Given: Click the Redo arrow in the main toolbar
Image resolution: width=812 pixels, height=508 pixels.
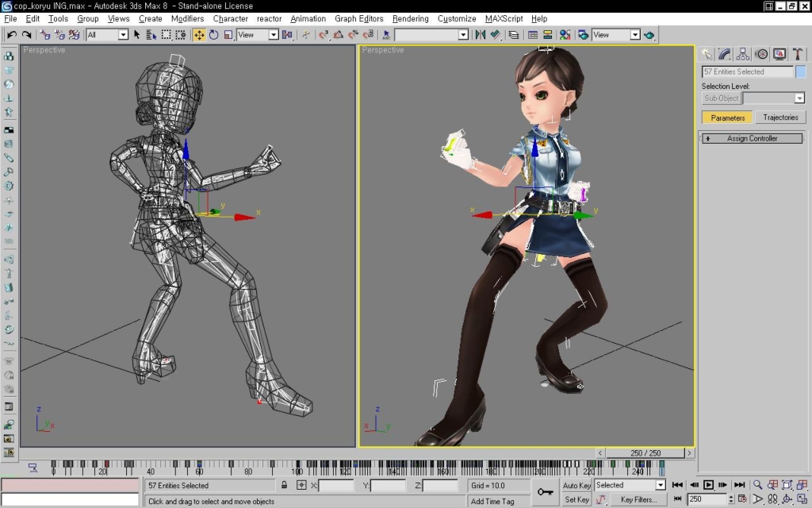Looking at the screenshot, I should pyautogui.click(x=26, y=35).
